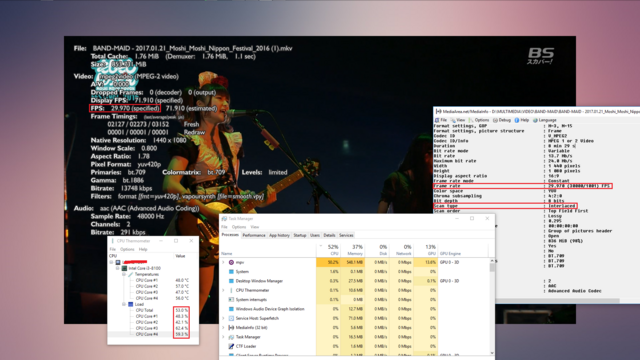Switch to the Users tab in Task Manager
The width and height of the screenshot is (640, 360).
click(x=315, y=236)
